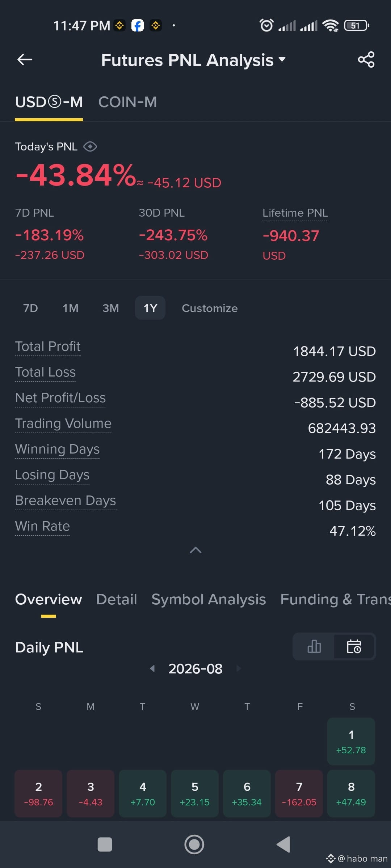Viewport: 391px width, 868px height.
Task: Open the Detail tab
Action: coord(117,599)
